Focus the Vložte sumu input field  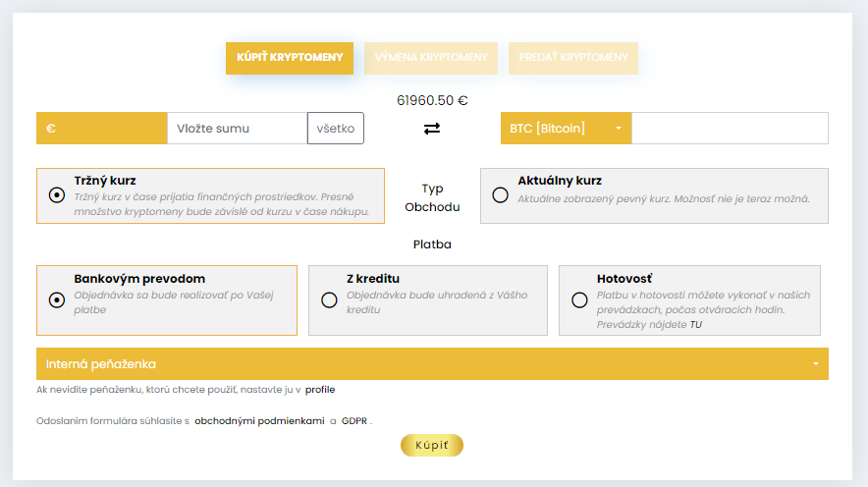(237, 129)
